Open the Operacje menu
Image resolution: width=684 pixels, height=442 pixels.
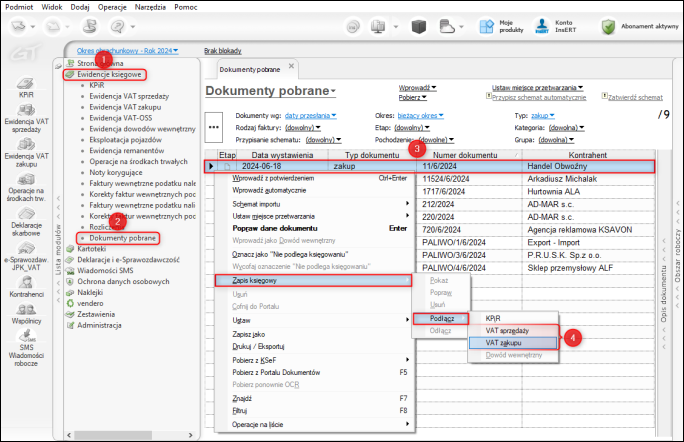click(112, 5)
